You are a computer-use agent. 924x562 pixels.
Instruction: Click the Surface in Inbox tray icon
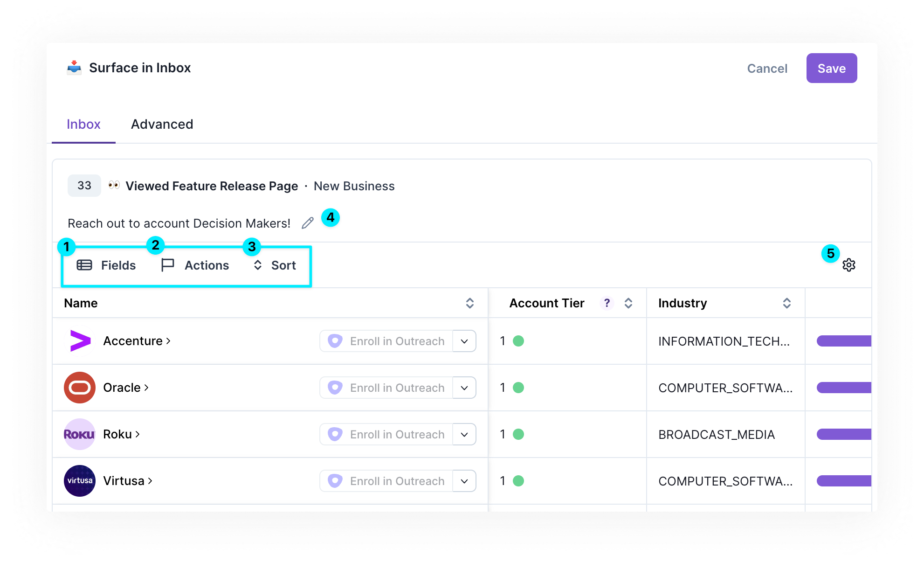[x=74, y=68]
